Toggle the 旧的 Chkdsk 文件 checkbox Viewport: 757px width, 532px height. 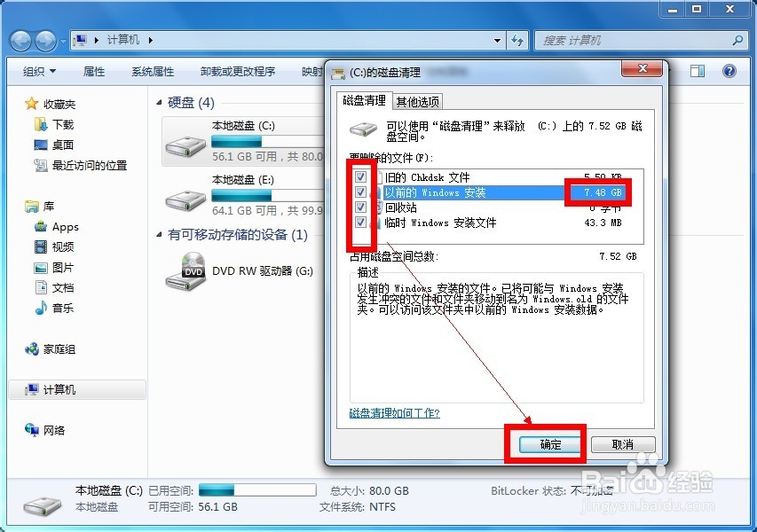coord(359,176)
